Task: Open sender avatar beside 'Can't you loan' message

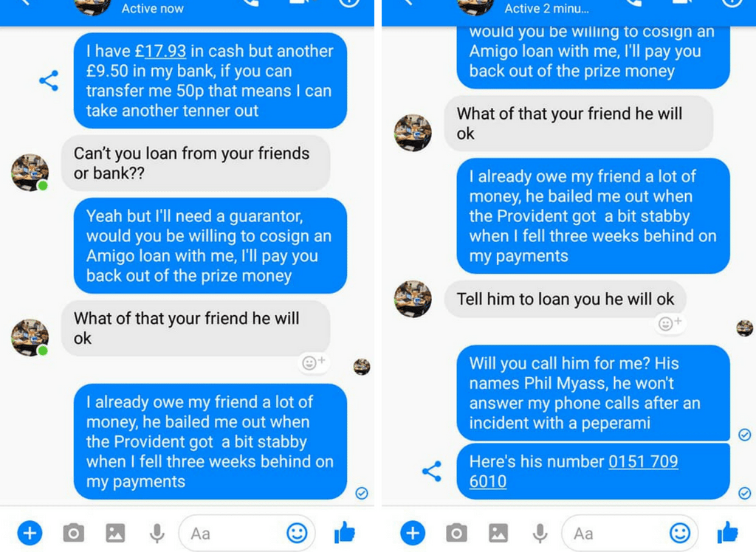Action: [x=30, y=172]
